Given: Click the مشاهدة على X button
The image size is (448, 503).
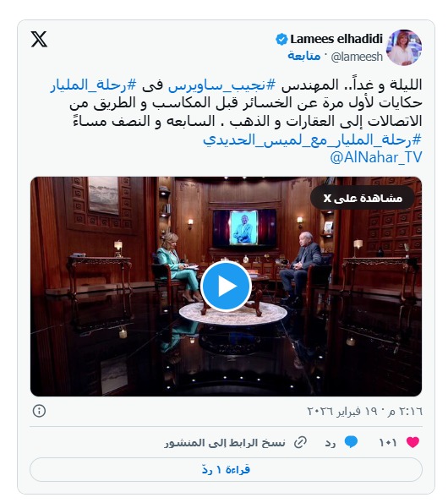Looking at the screenshot, I should click(363, 198).
